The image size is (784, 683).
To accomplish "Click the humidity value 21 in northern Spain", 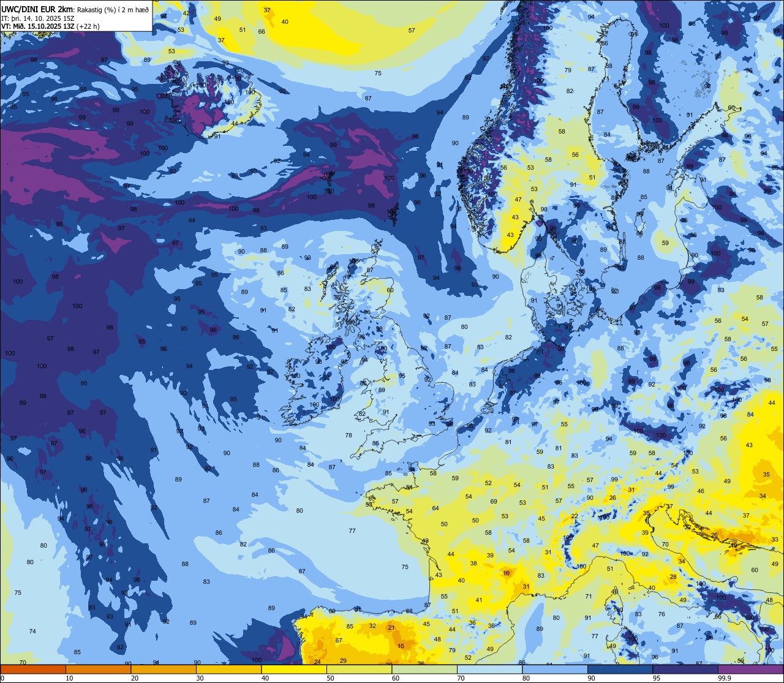I will pos(391,627).
